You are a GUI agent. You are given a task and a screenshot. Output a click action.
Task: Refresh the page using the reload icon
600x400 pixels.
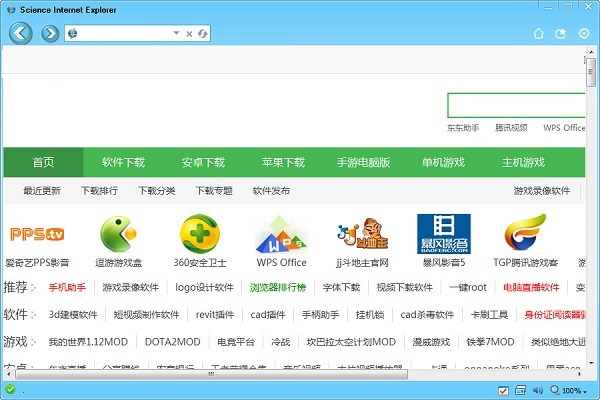tap(202, 34)
